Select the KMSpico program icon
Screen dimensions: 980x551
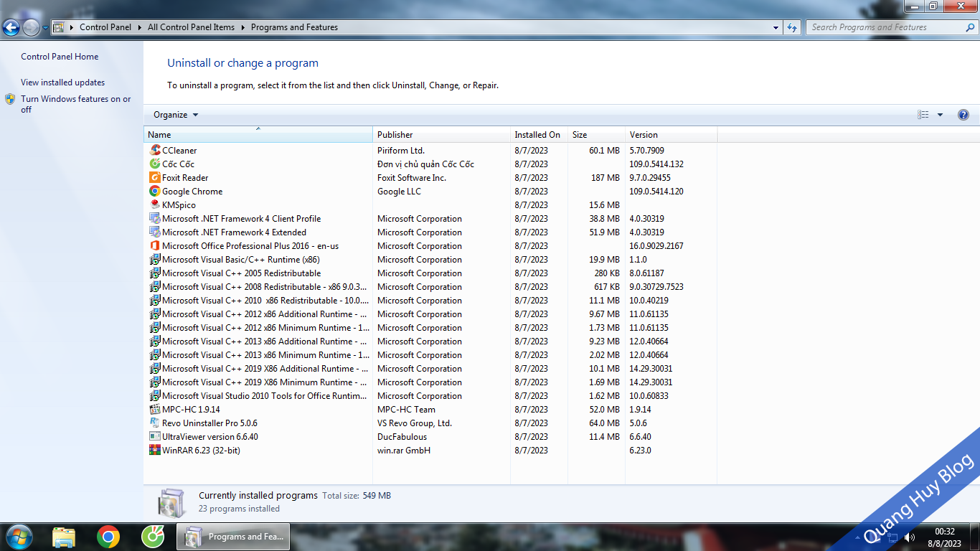(x=155, y=205)
